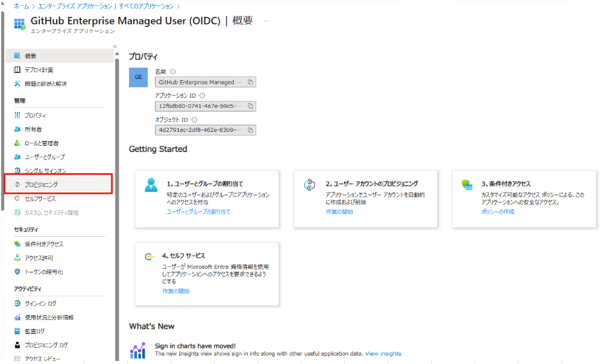Open the 概要 sidebar item

point(60,55)
